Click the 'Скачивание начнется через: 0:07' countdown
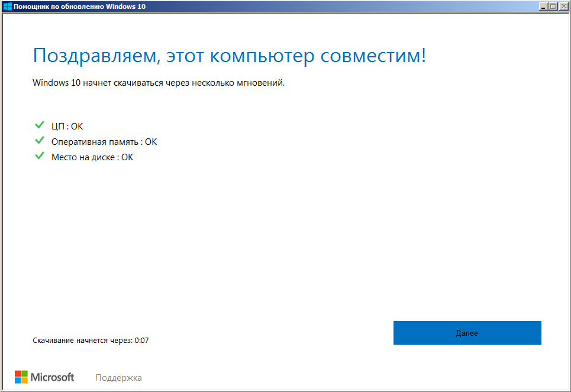571x392 pixels. click(91, 341)
